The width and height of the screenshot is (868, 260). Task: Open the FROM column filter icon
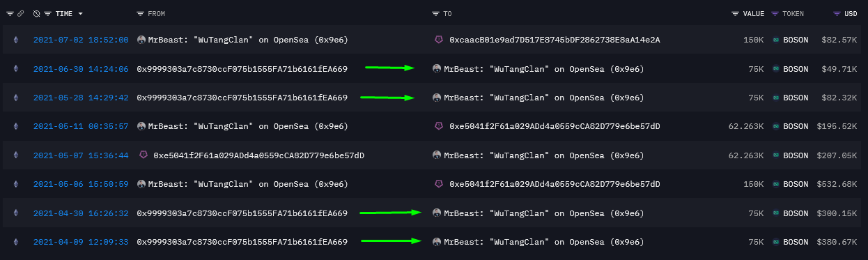[x=140, y=14]
